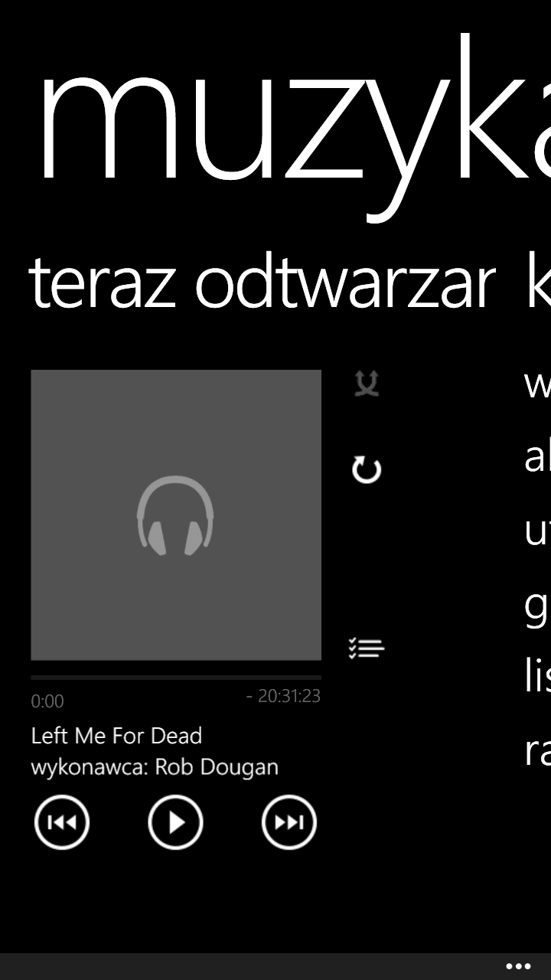Click the track progress bar under album art

(x=176, y=678)
